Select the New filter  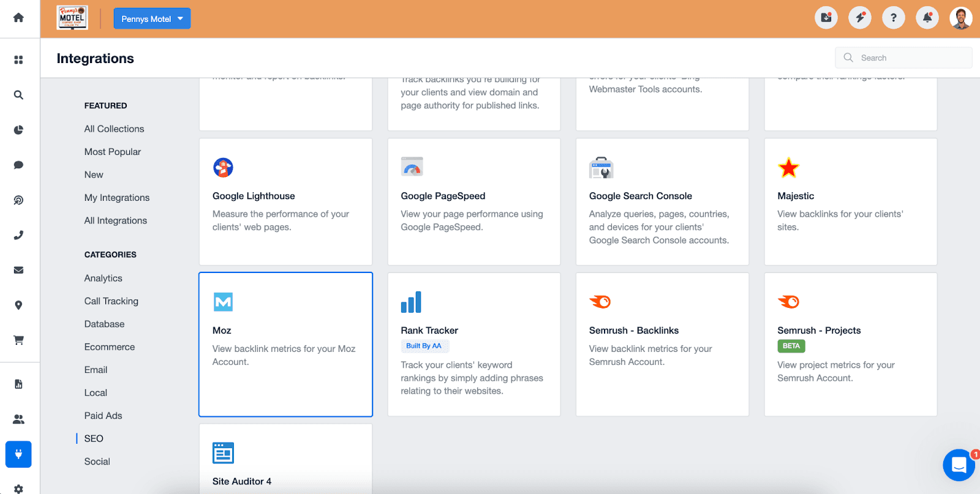point(94,174)
